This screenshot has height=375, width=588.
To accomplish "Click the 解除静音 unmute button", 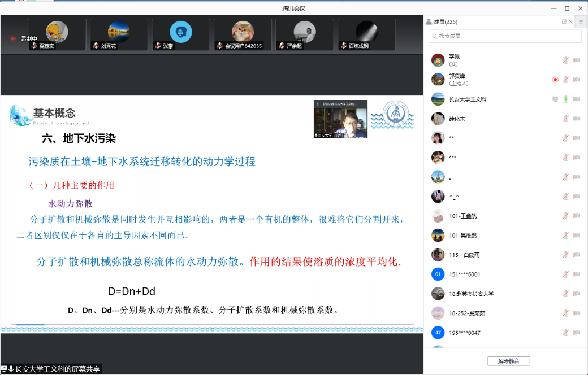I will pyautogui.click(x=508, y=361).
